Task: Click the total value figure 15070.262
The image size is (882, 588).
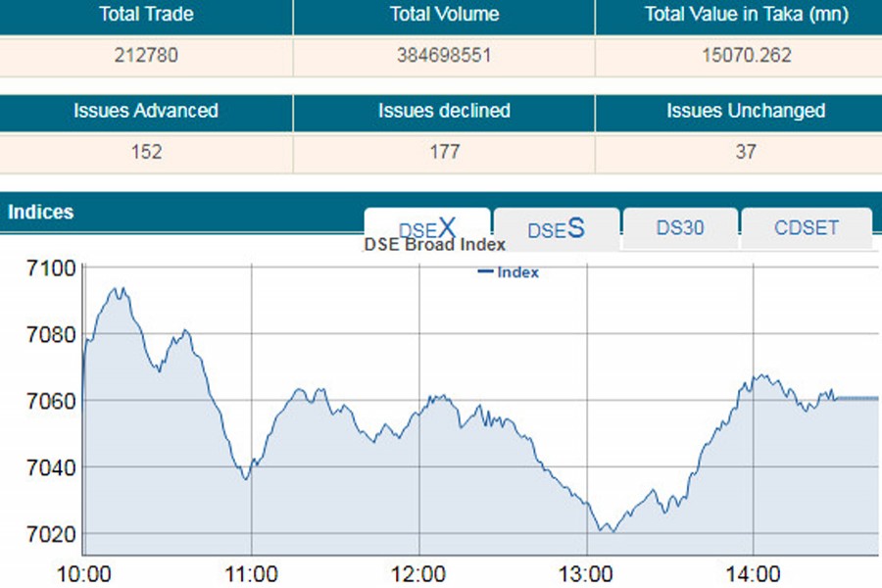Action: pos(746,56)
